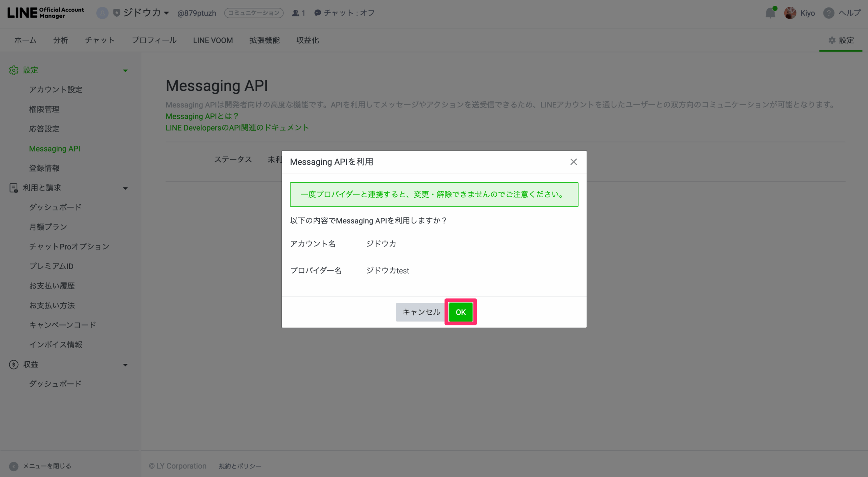This screenshot has width=868, height=477.
Task: Go to the ホーム tab
Action: point(25,40)
